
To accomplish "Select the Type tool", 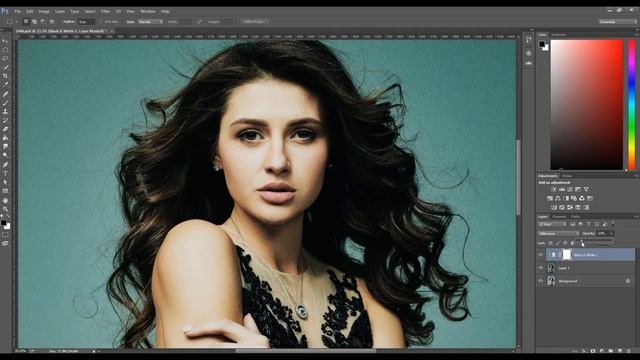I will (x=5, y=173).
